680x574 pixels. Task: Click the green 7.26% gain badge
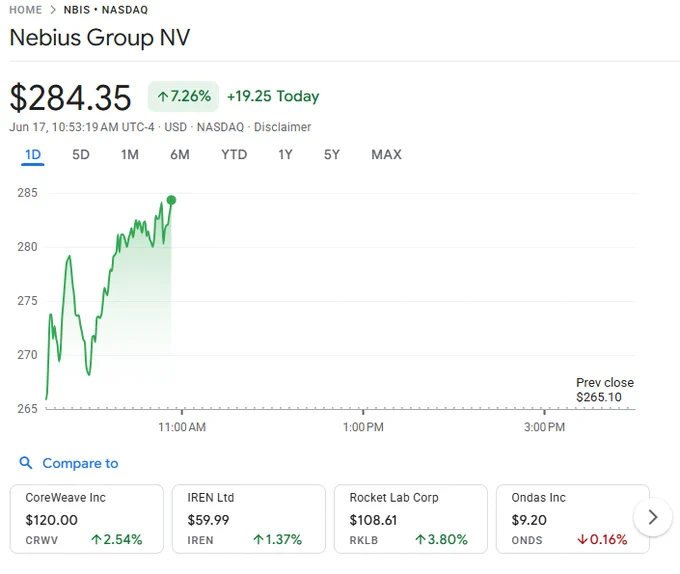183,96
